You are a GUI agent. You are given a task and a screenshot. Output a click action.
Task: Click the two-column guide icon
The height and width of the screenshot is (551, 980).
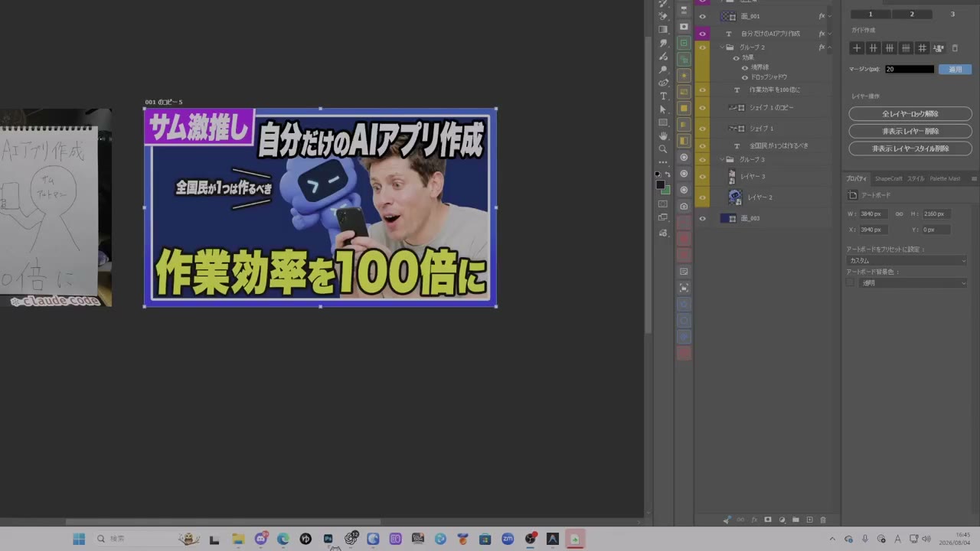pos(873,48)
